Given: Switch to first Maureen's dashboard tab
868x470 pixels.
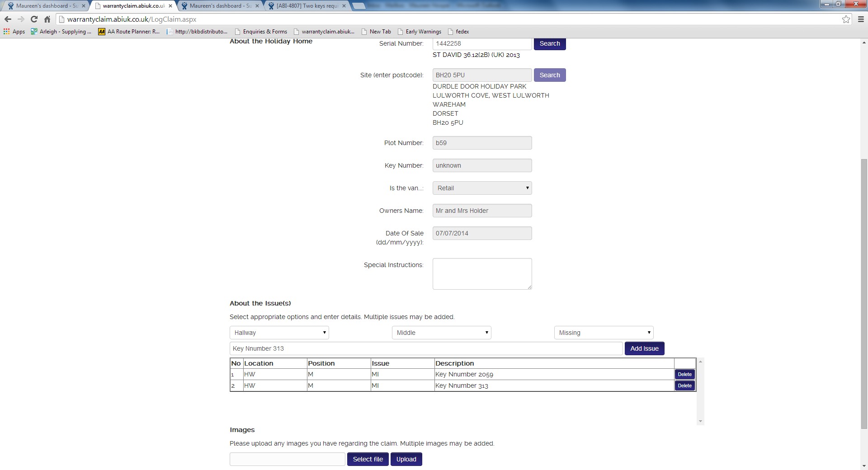Looking at the screenshot, I should (x=45, y=6).
